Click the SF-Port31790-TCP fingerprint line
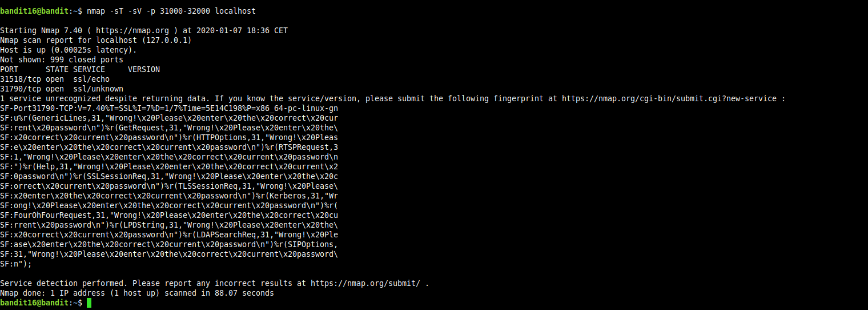Image resolution: width=868 pixels, height=310 pixels. coord(169,108)
